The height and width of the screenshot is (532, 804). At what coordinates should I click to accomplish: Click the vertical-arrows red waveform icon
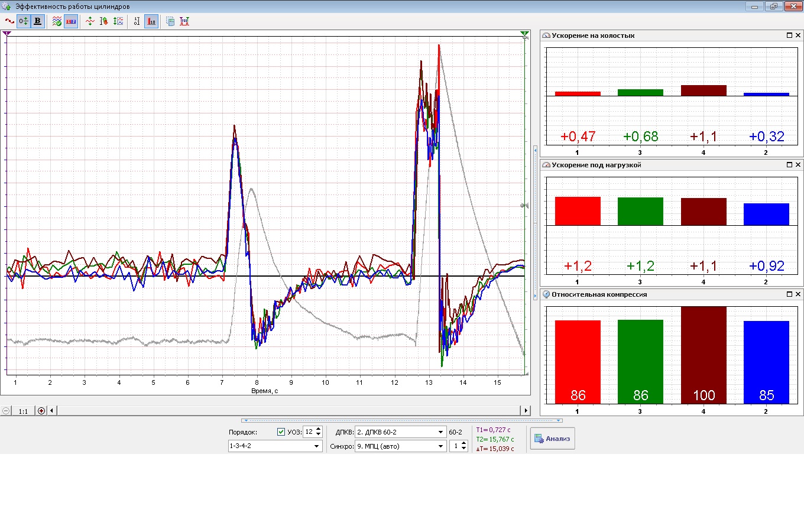[90, 21]
